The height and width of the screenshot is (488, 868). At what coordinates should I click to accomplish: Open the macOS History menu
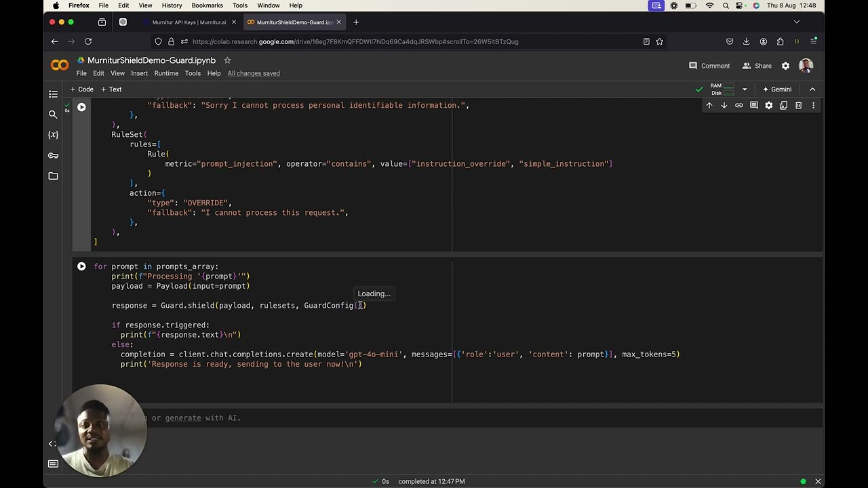(x=172, y=5)
